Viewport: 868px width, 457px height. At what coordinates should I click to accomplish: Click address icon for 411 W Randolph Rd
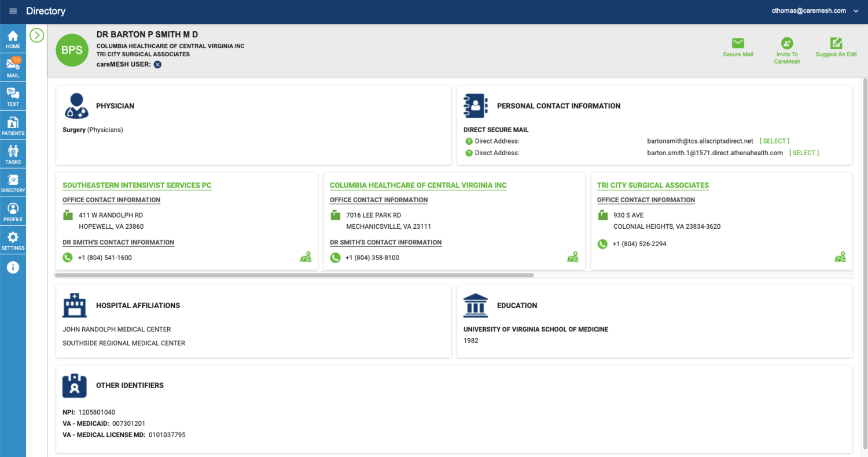point(68,215)
